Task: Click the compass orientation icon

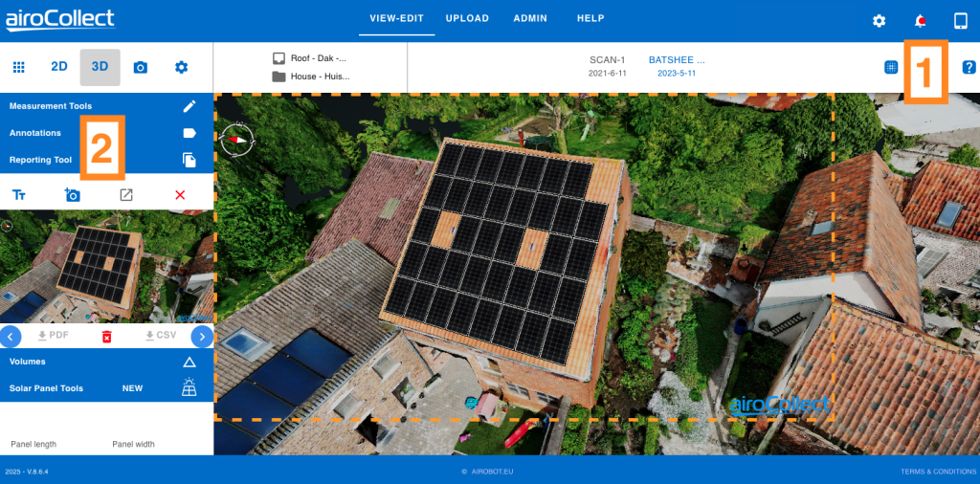Action: [236, 139]
